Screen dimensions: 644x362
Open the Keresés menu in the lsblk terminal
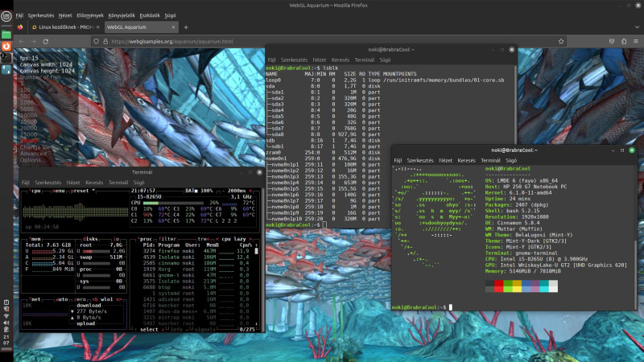click(x=340, y=60)
